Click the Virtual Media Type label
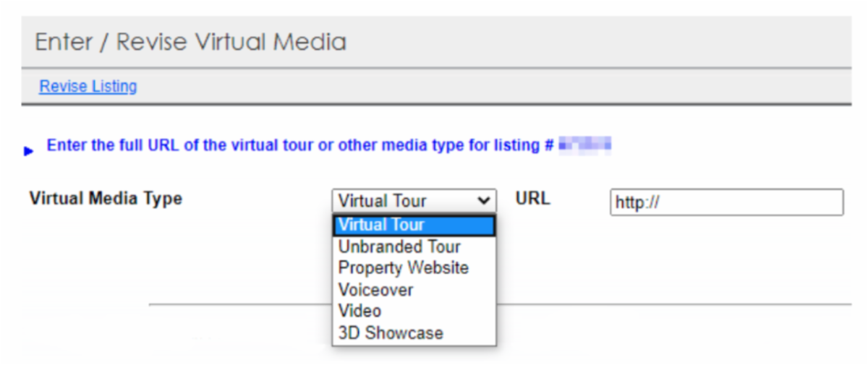The width and height of the screenshot is (868, 365). (106, 198)
